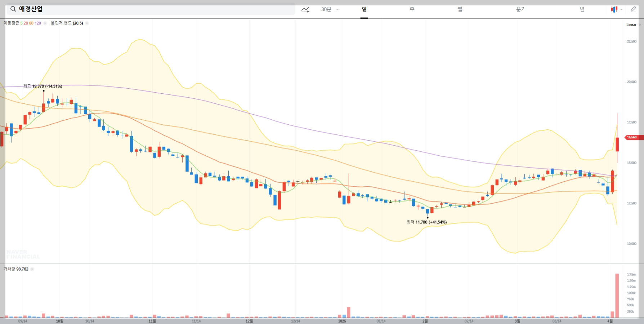This screenshot has width=644, height=324.
Task: Click the 최저 11,700 (+41.54%) low label
Action: point(426,222)
